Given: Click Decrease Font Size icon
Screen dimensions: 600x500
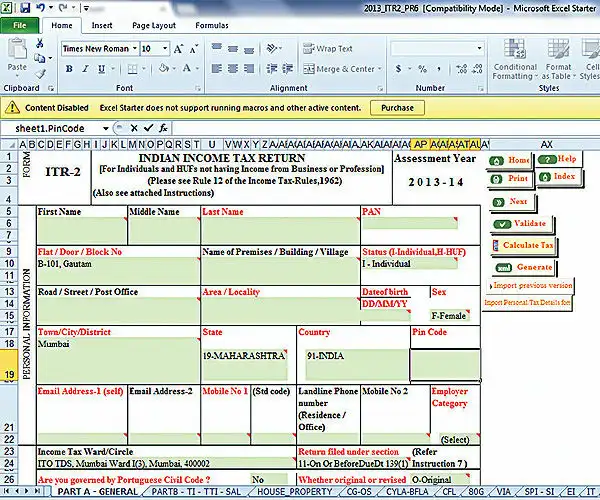Looking at the screenshot, I should 194,49.
